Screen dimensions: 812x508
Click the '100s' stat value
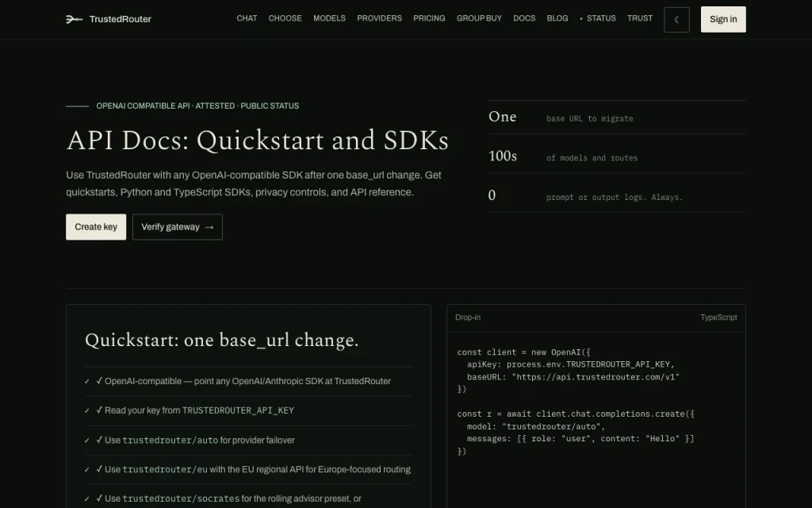[x=502, y=156]
